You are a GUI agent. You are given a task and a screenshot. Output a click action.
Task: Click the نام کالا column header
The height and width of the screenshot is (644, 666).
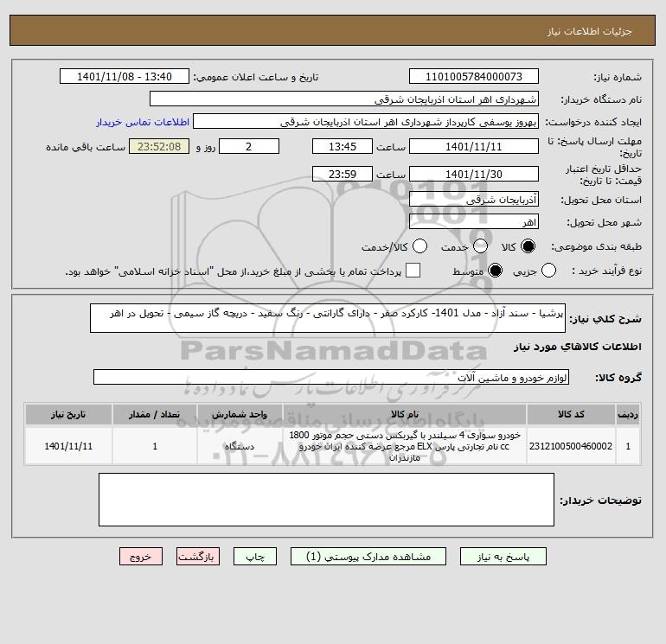coord(405,415)
